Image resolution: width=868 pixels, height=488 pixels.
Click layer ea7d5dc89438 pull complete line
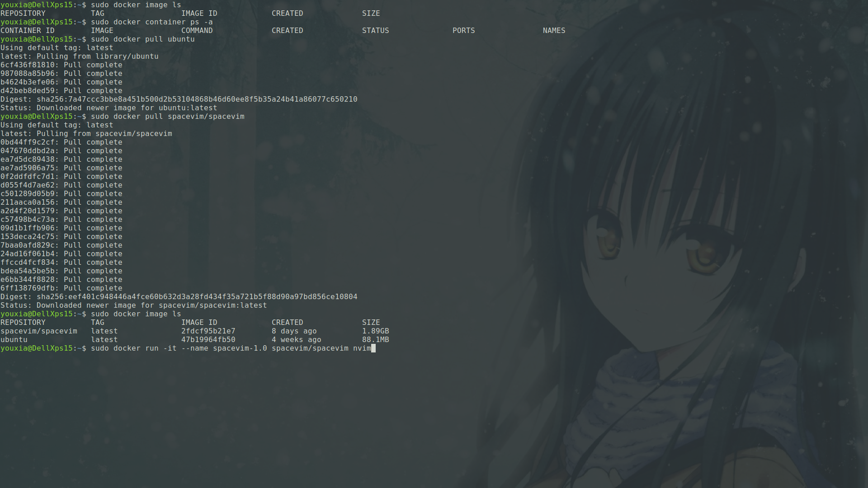pos(61,160)
